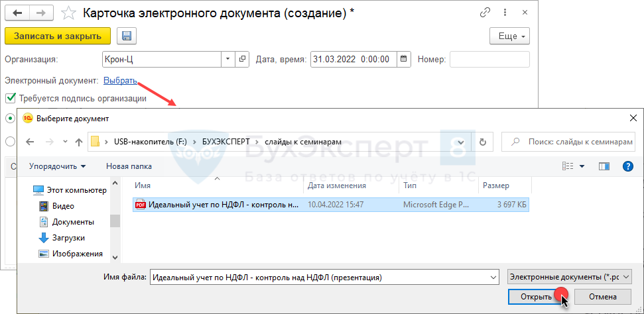Open the Упорядочить menu
The width and height of the screenshot is (644, 314).
pos(58,166)
